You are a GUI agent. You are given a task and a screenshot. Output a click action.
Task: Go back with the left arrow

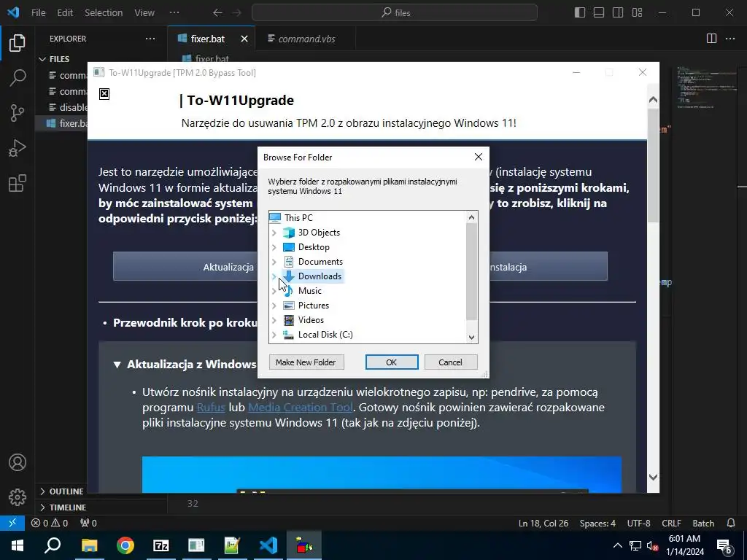coord(217,13)
